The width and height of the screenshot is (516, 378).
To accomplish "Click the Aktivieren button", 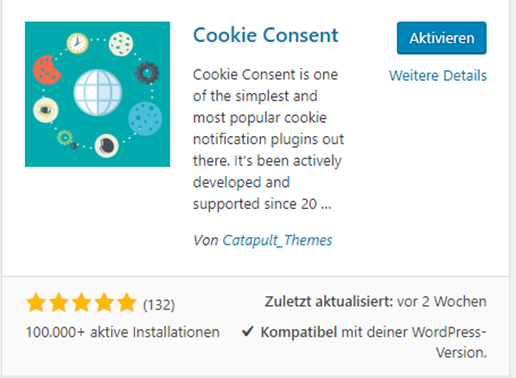I will click(x=441, y=38).
